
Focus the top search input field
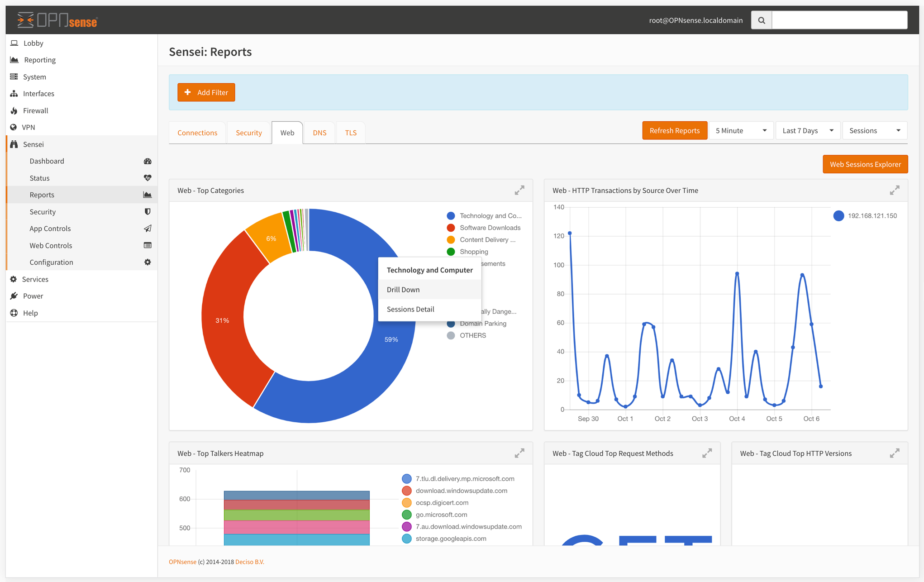[839, 20]
